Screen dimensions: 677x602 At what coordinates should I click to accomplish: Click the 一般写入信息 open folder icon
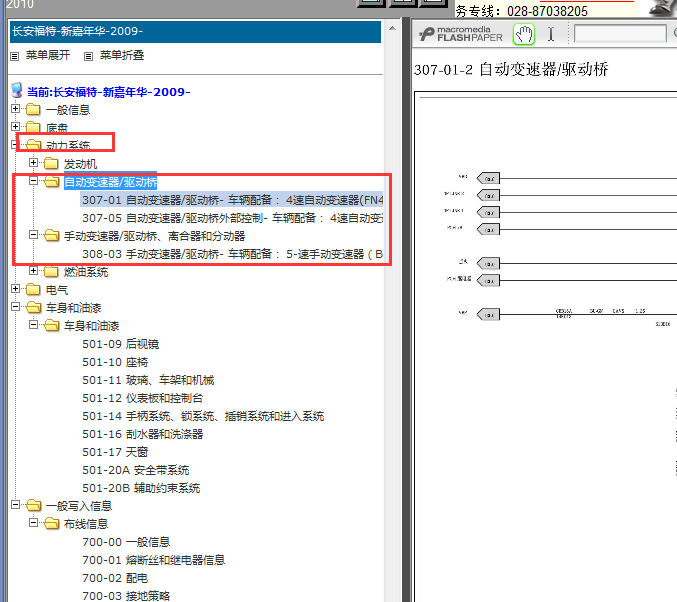coord(34,505)
